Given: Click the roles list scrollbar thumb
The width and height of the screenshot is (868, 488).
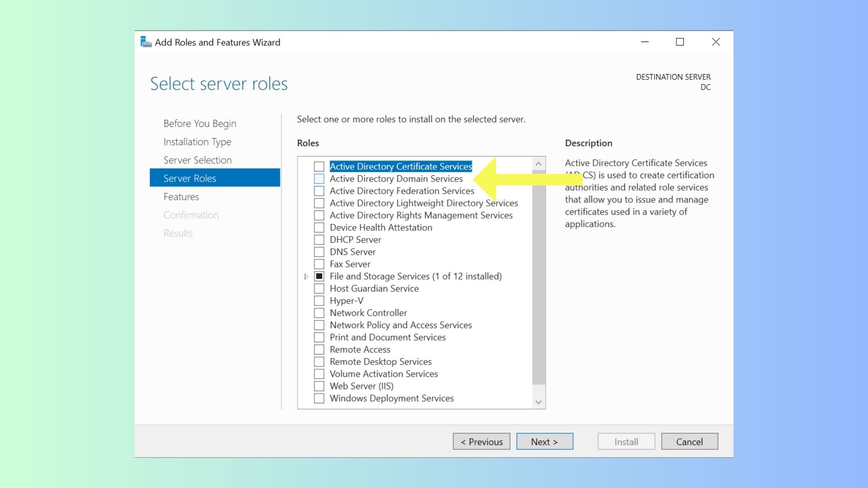Looking at the screenshot, I should pyautogui.click(x=538, y=280).
